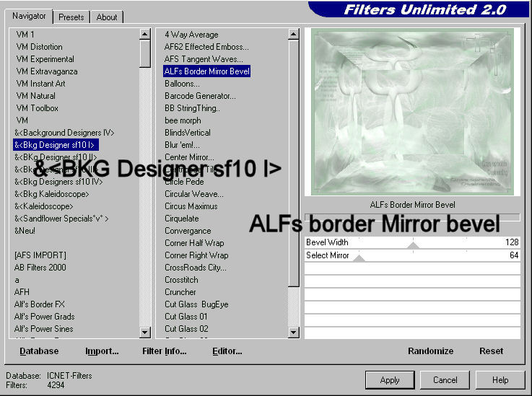
Task: Click the Apply button
Action: [390, 380]
